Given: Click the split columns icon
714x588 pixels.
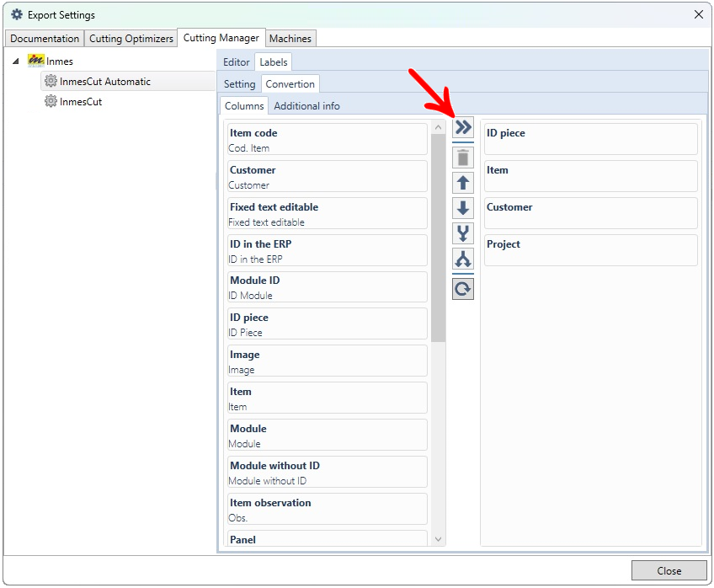Looking at the screenshot, I should coord(463,259).
